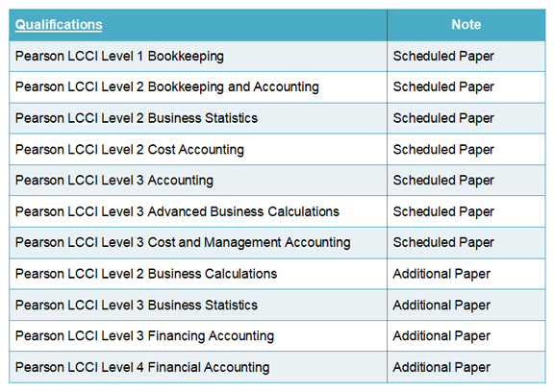Click Additional Paper note for Level 4 Financial Accounting
This screenshot has height=392, width=554.
pos(441,367)
